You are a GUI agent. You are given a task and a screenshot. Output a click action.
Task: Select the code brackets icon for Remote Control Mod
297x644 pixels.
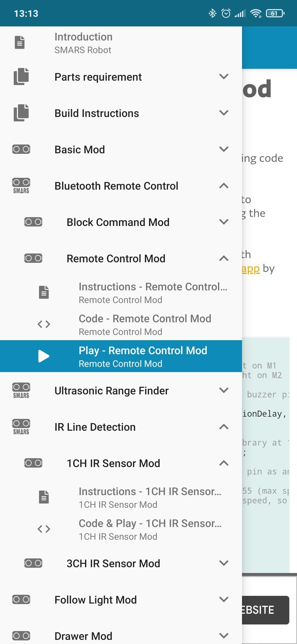pyautogui.click(x=44, y=324)
